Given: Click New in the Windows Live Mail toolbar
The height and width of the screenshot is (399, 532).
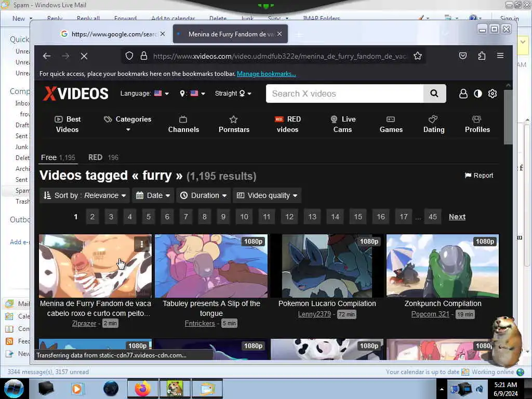Looking at the screenshot, I should click(19, 19).
